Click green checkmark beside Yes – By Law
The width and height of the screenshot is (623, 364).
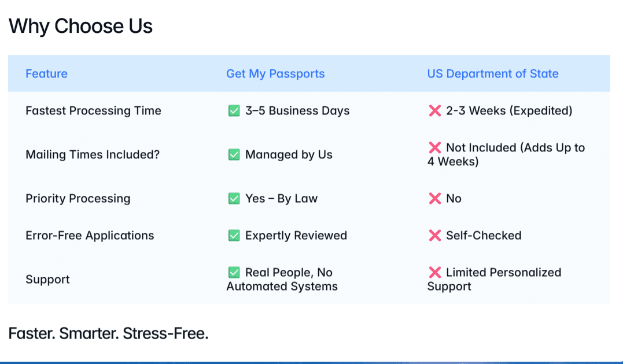234,199
